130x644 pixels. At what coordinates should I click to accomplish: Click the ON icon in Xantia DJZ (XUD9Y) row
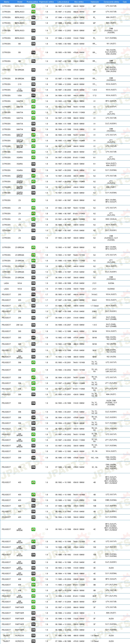[33, 124]
